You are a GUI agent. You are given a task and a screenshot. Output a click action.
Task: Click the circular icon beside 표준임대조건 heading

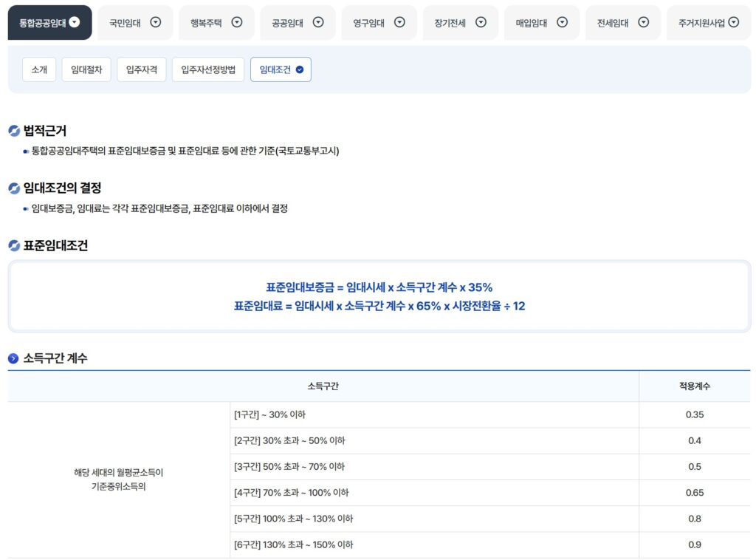pos(13,245)
